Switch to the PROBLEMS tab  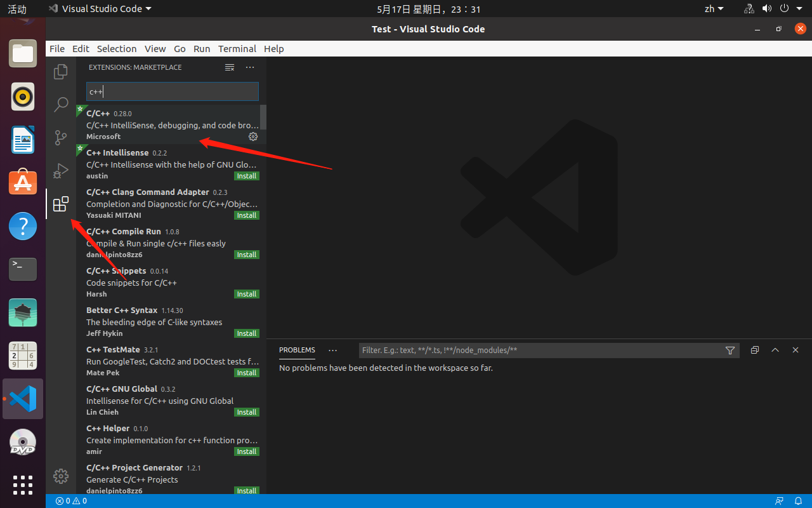pos(297,350)
